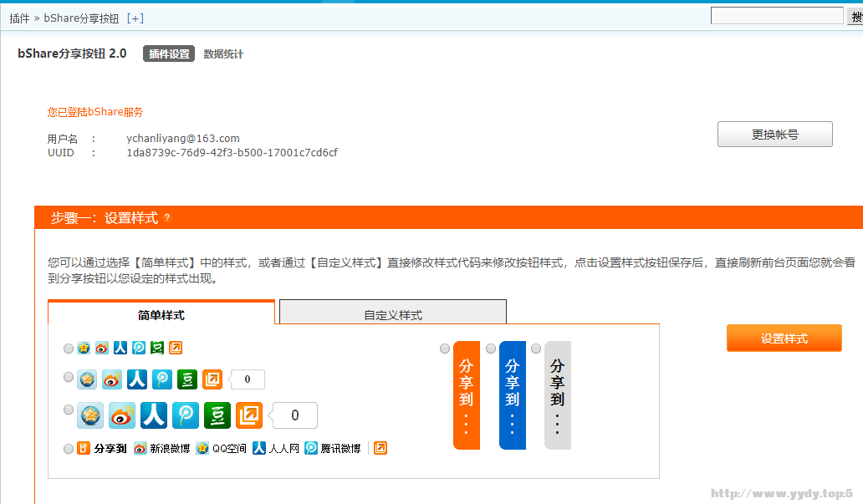
Task: Click the gray vertical 分享到 bar preview
Action: pos(558,395)
